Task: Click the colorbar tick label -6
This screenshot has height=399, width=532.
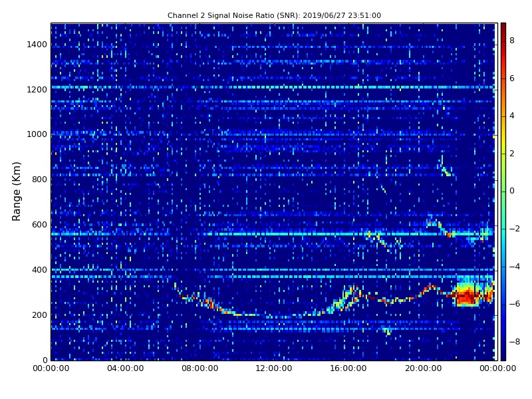Action: 515,305
